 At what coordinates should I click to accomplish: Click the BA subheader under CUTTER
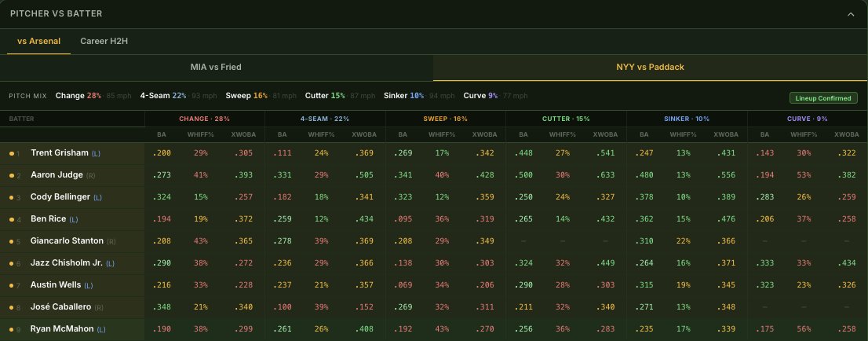coord(523,134)
